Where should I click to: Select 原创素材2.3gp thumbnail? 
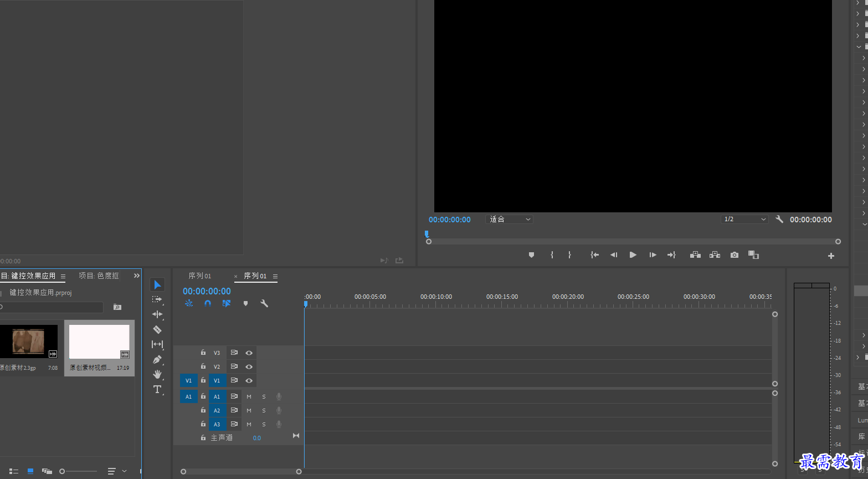(28, 341)
